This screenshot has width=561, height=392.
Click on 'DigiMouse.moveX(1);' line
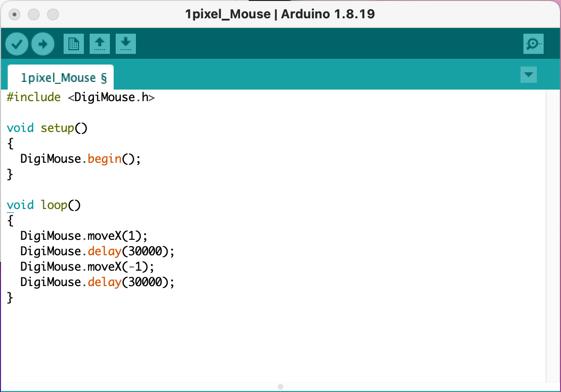pyautogui.click(x=84, y=236)
